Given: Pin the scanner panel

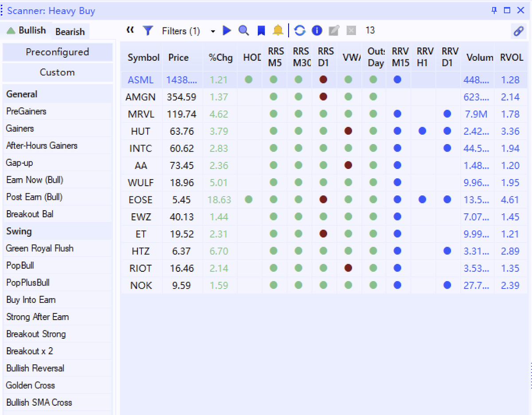Looking at the screenshot, I should 495,10.
